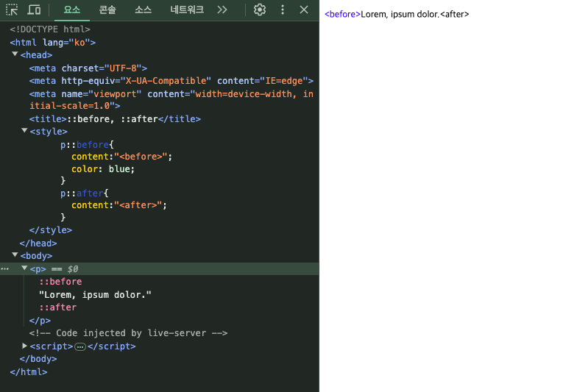580x392 pixels.
Task: Click the p::before selector line
Action: tap(88, 145)
